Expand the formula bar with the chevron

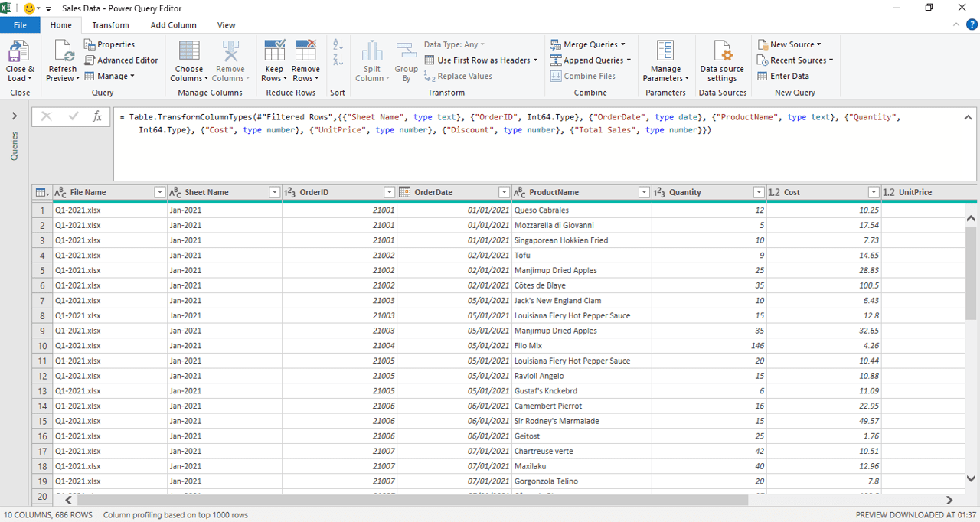[966, 116]
